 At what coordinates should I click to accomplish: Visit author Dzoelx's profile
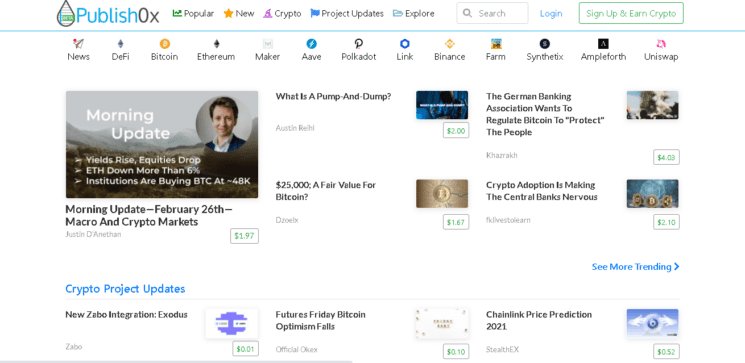pyautogui.click(x=287, y=220)
